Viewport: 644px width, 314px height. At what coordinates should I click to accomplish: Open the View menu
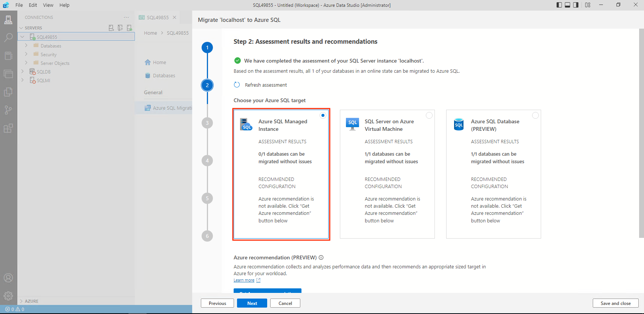tap(48, 5)
